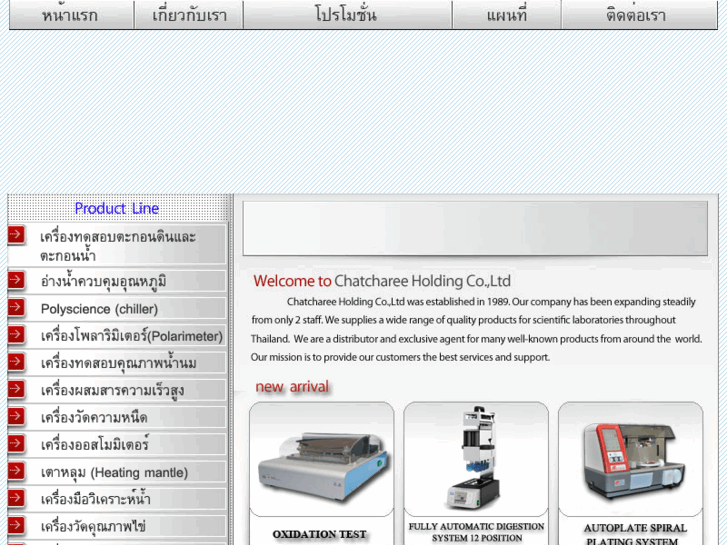727x545 pixels.
Task: Open the เกี่ยวกับเรา about menu
Action: pyautogui.click(x=189, y=15)
